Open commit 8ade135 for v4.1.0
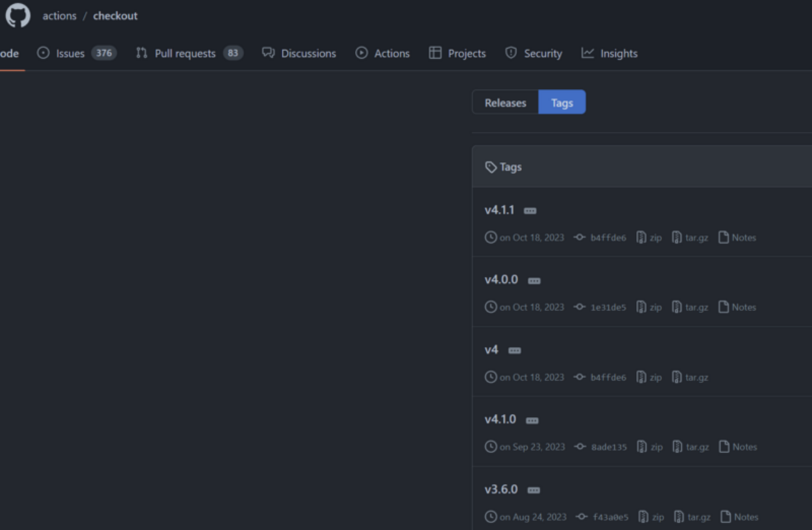812x530 pixels. click(x=601, y=447)
